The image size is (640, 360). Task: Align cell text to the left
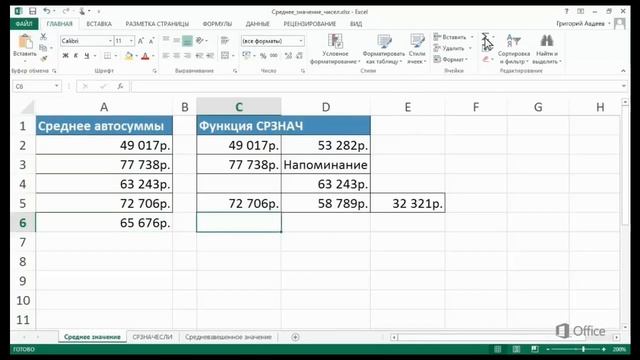tap(166, 56)
